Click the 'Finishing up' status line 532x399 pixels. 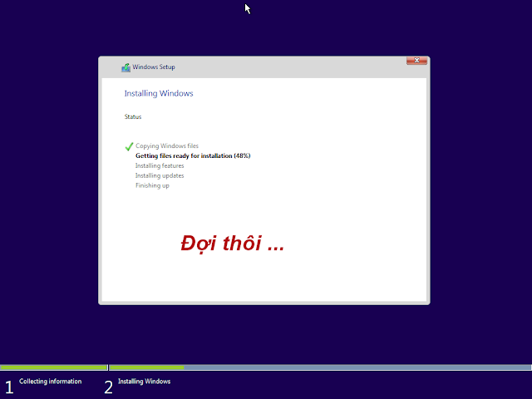(x=152, y=185)
